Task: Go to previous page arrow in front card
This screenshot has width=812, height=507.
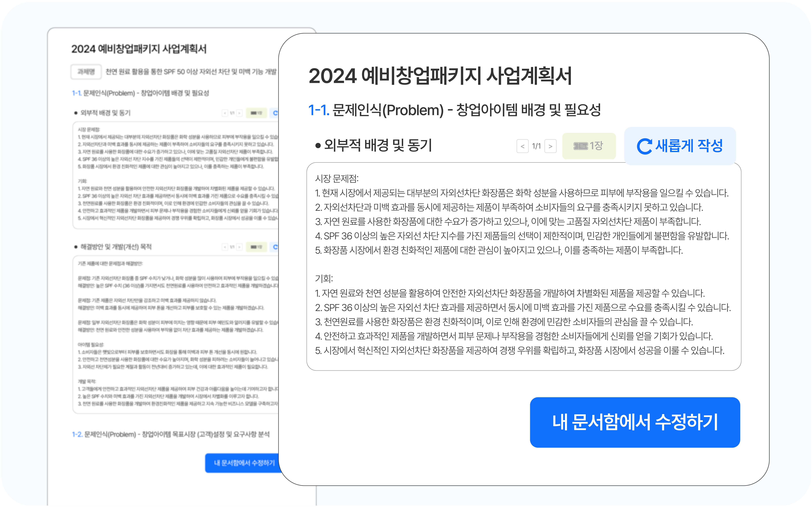Action: click(522, 146)
